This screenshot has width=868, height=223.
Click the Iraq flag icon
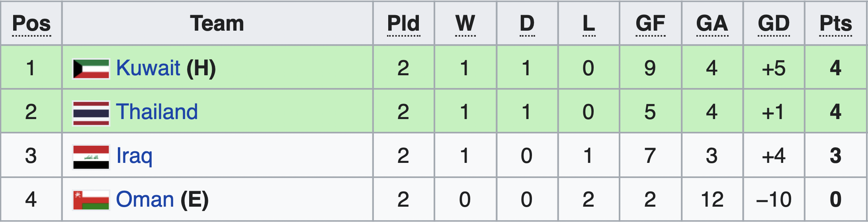tap(91, 157)
